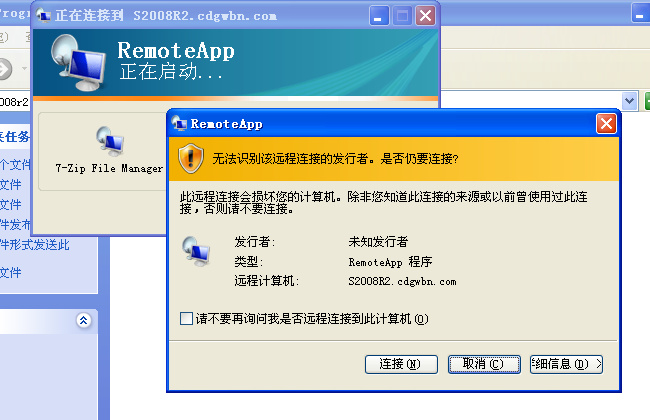Expand the 详细信息(D) details button
This screenshot has height=420, width=650.
click(566, 364)
